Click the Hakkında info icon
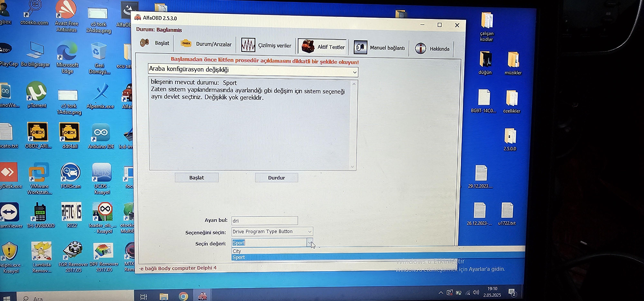The height and width of the screenshot is (301, 644). click(x=420, y=48)
